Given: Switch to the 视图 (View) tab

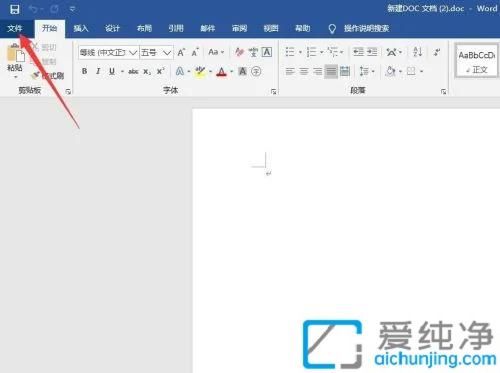Looking at the screenshot, I should pos(271,29).
